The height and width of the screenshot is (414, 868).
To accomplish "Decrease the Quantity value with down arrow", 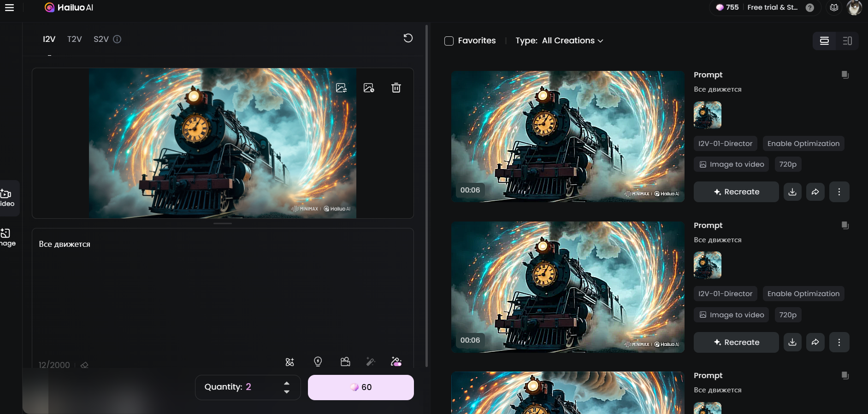I will tap(287, 391).
